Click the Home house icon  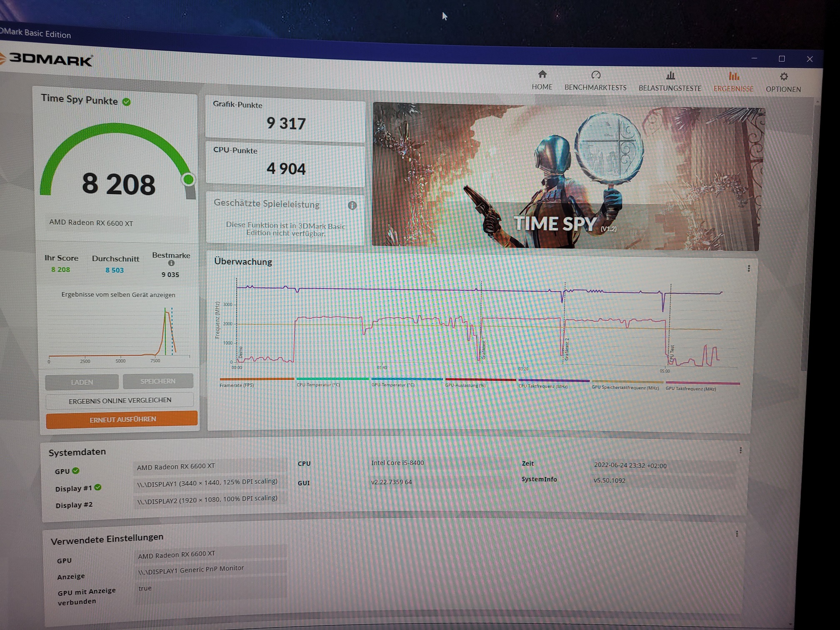pyautogui.click(x=542, y=75)
